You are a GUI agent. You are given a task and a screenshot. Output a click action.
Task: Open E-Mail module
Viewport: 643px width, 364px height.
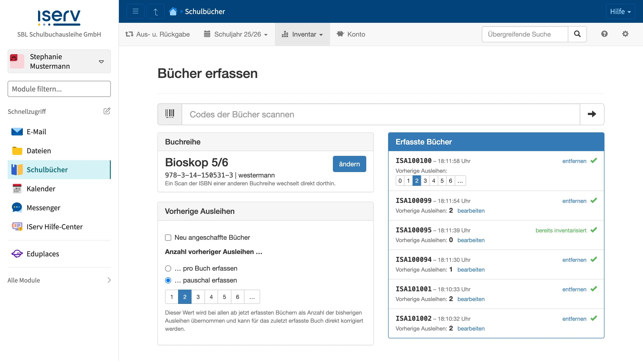point(59,131)
